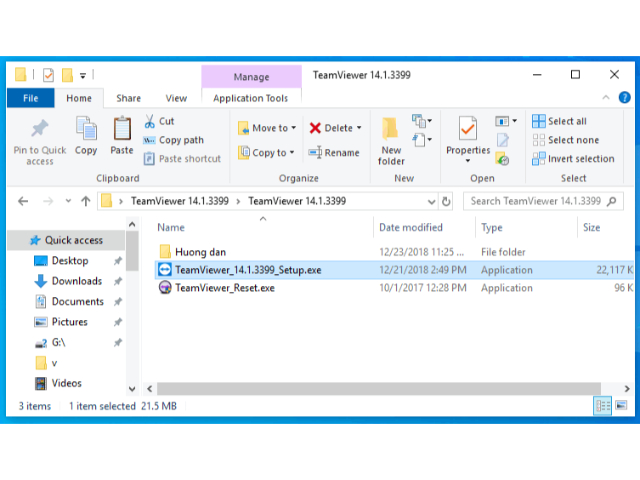Image resolution: width=640 pixels, height=480 pixels.
Task: Refresh the current folder
Action: pyautogui.click(x=447, y=202)
